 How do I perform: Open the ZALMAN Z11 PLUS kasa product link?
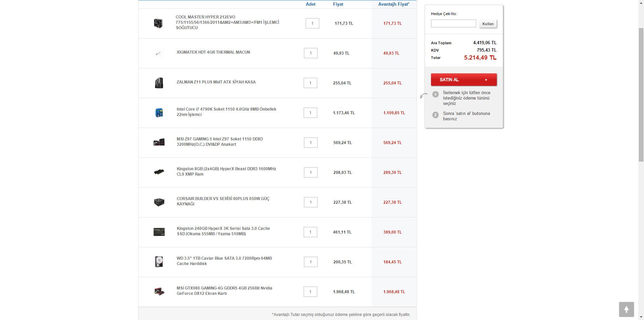click(x=216, y=82)
